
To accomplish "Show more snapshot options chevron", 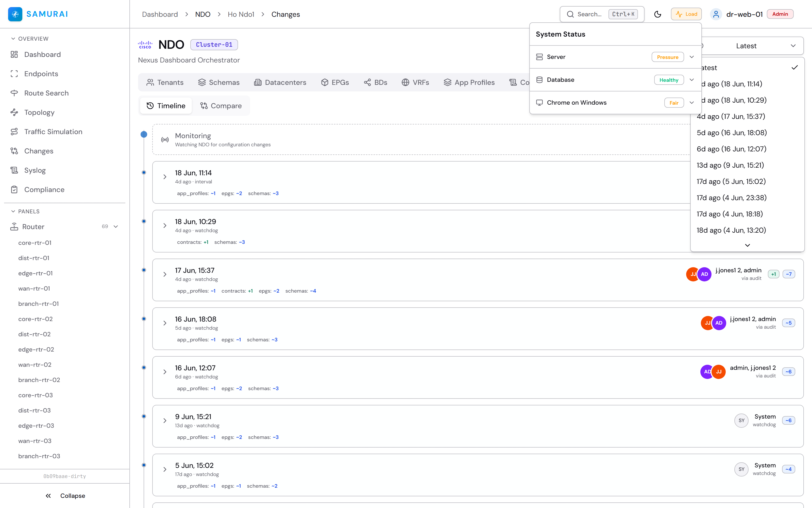I will 748,245.
